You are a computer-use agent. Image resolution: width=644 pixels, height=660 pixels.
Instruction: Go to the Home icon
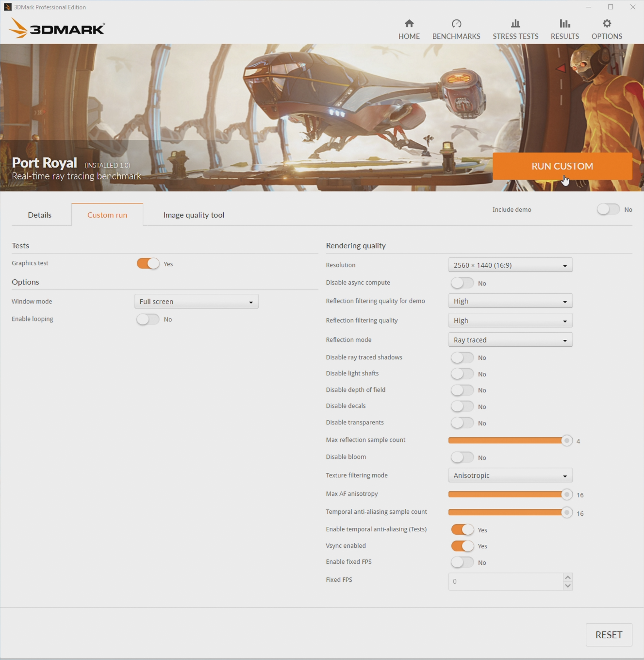(409, 23)
